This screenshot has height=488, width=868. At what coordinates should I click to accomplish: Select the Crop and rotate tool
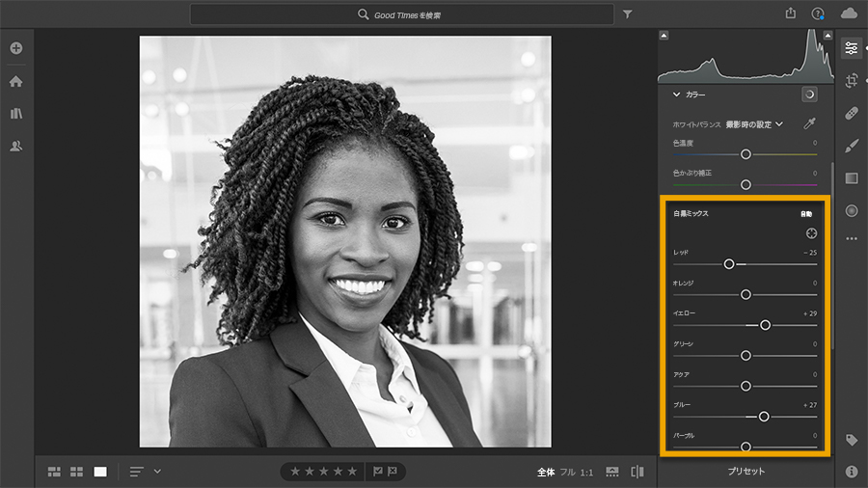click(852, 81)
